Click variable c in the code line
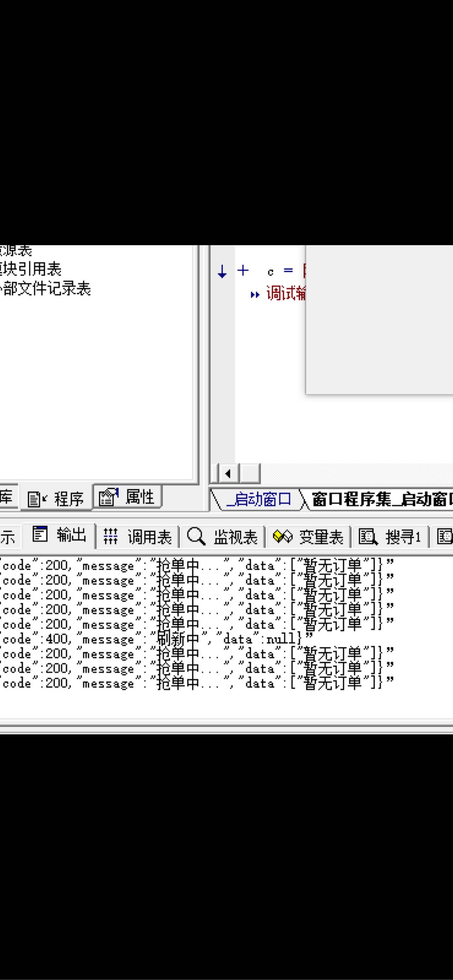 click(x=271, y=272)
